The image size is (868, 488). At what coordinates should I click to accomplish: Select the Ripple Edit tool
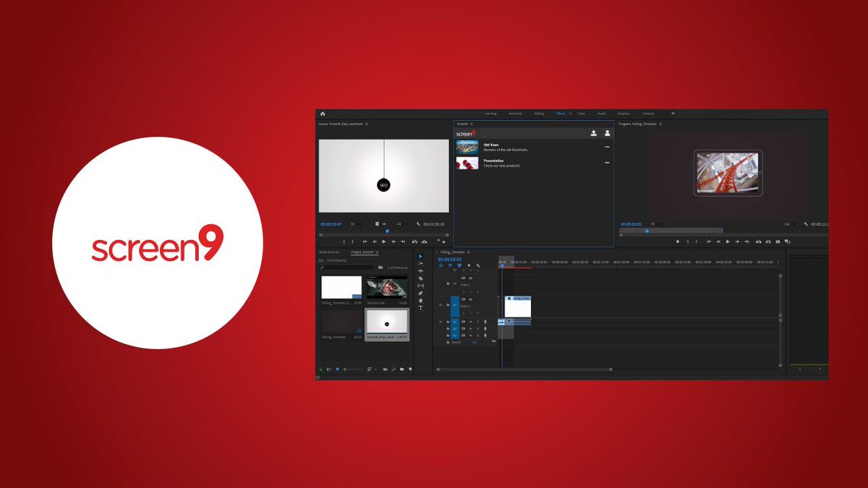click(x=421, y=271)
